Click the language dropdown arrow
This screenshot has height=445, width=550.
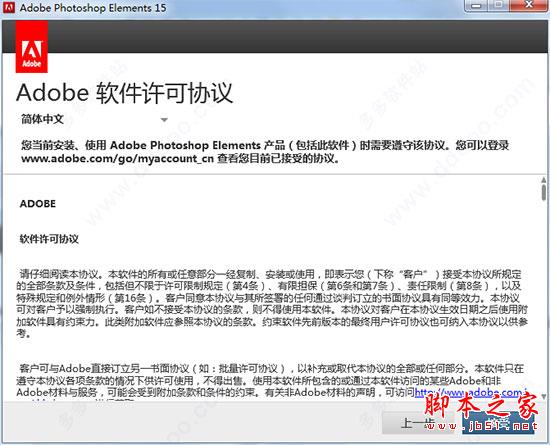pos(164,120)
